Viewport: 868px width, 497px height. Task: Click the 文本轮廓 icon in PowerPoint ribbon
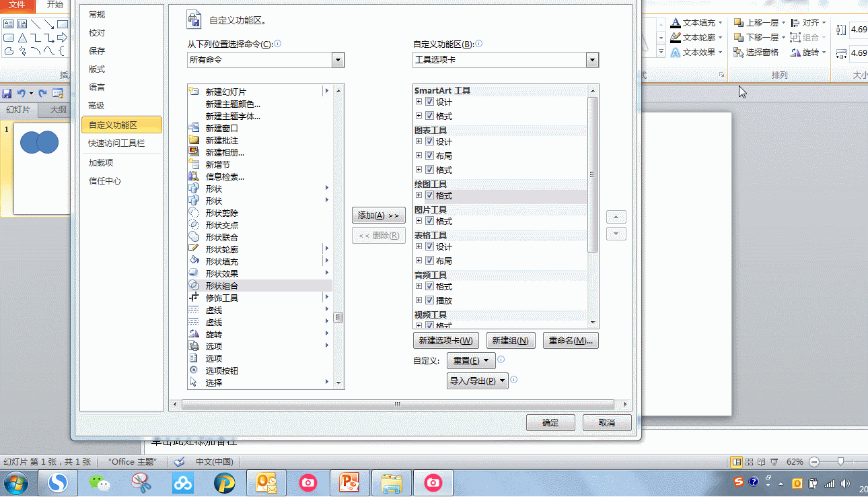[x=676, y=38]
